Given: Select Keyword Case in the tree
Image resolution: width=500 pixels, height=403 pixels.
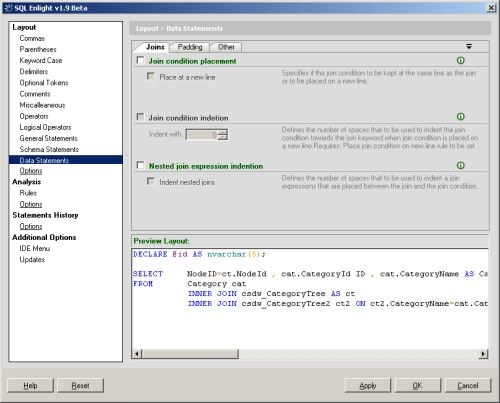Looking at the screenshot, I should [x=41, y=60].
